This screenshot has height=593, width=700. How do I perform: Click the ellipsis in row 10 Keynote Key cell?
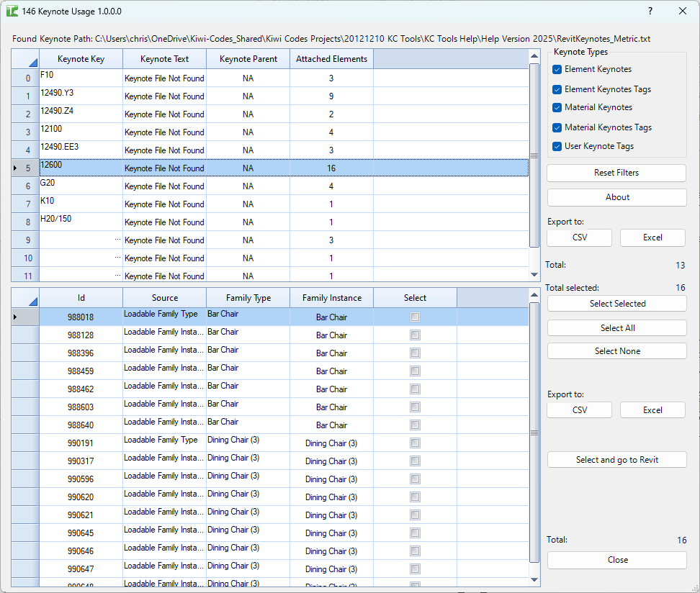(117, 258)
